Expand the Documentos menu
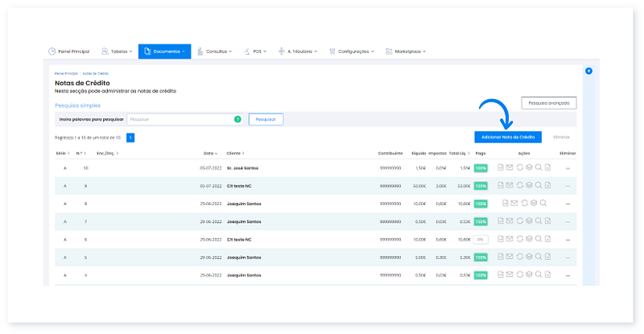This screenshot has height=334, width=644. (164, 52)
